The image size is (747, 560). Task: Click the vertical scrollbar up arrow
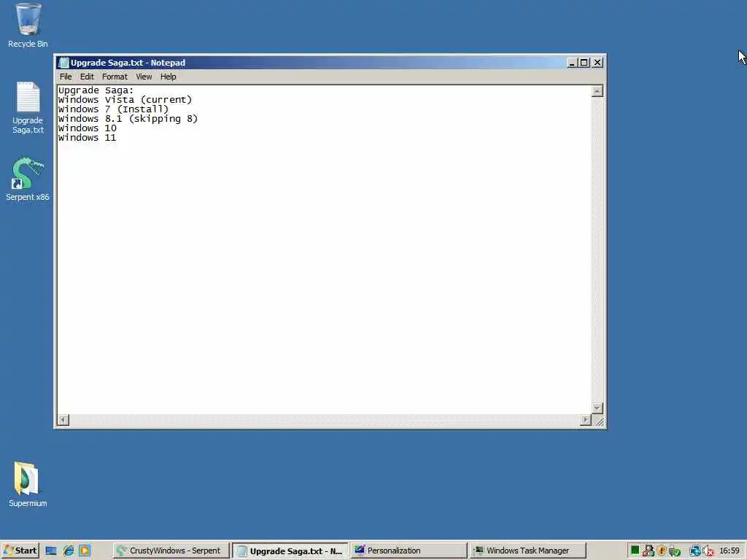point(597,91)
